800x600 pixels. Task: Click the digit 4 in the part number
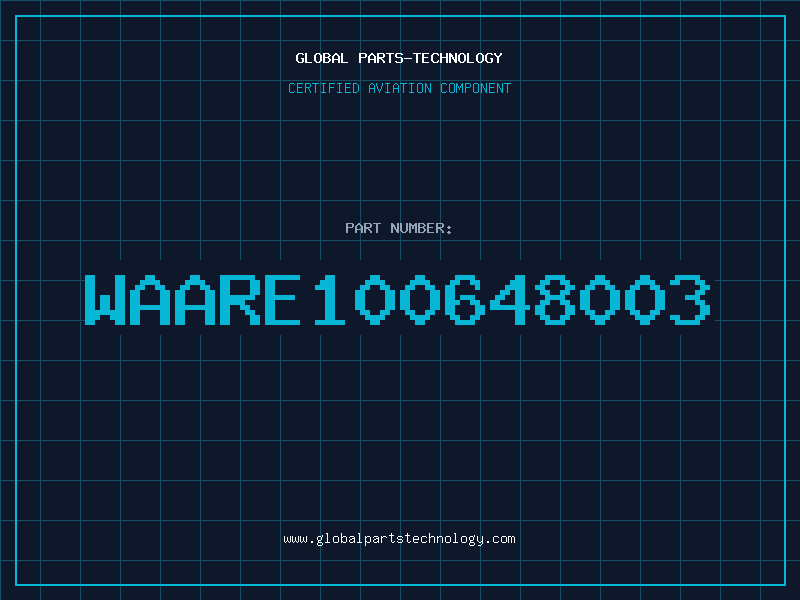[x=509, y=299]
